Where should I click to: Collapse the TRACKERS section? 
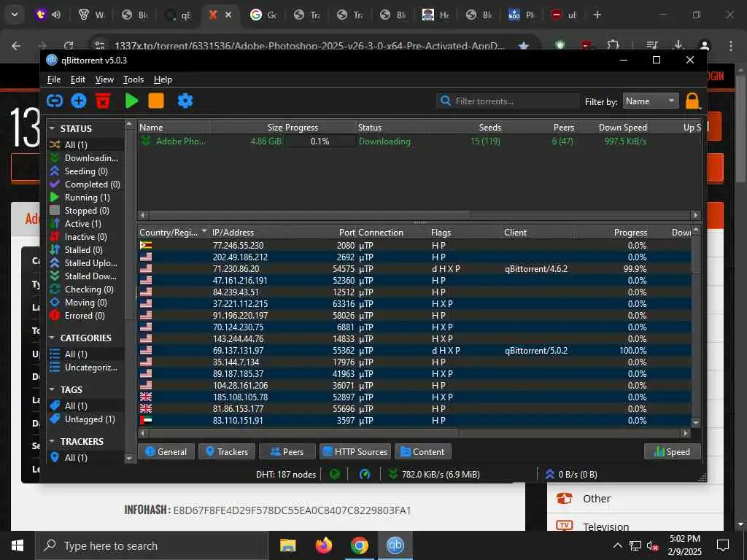52,441
